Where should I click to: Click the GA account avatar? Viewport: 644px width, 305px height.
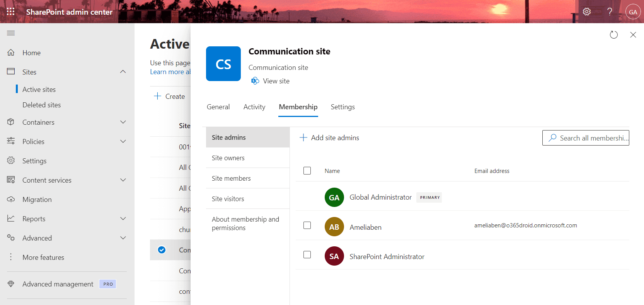(633, 12)
